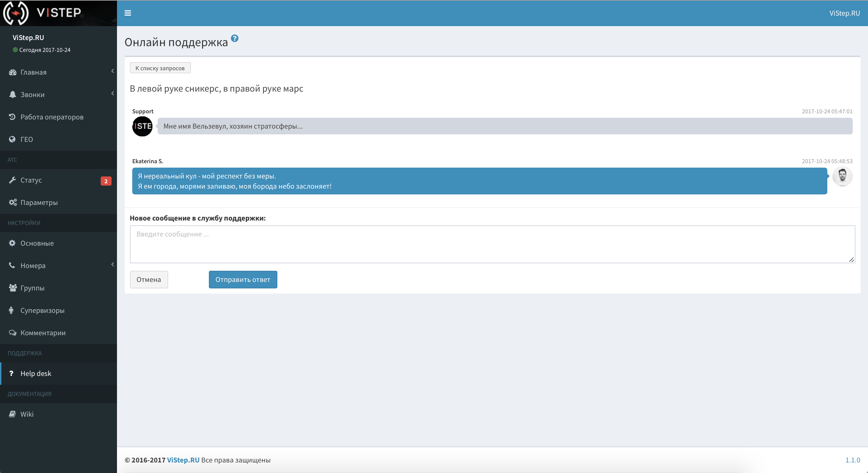Screen dimensions: 868x473
Task: Go to Супервизоры page
Action: (x=42, y=310)
